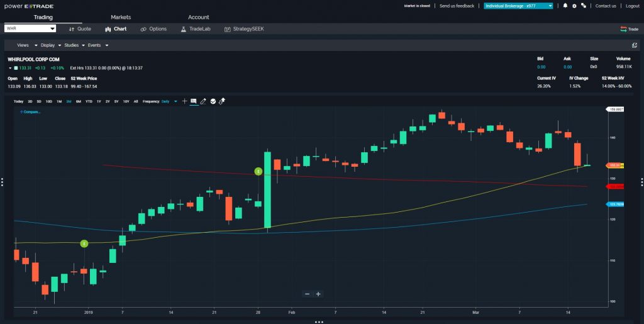Select the Account main tab
The height and width of the screenshot is (324, 644).
click(198, 17)
